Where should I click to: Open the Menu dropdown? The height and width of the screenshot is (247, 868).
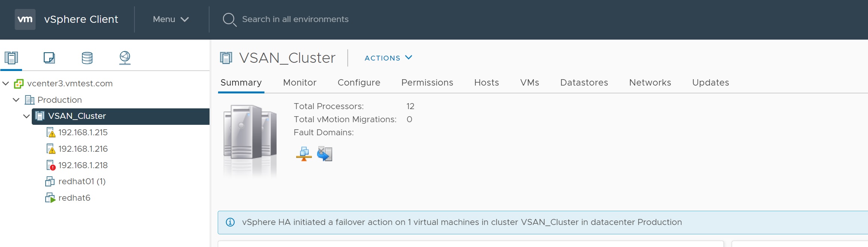click(171, 19)
